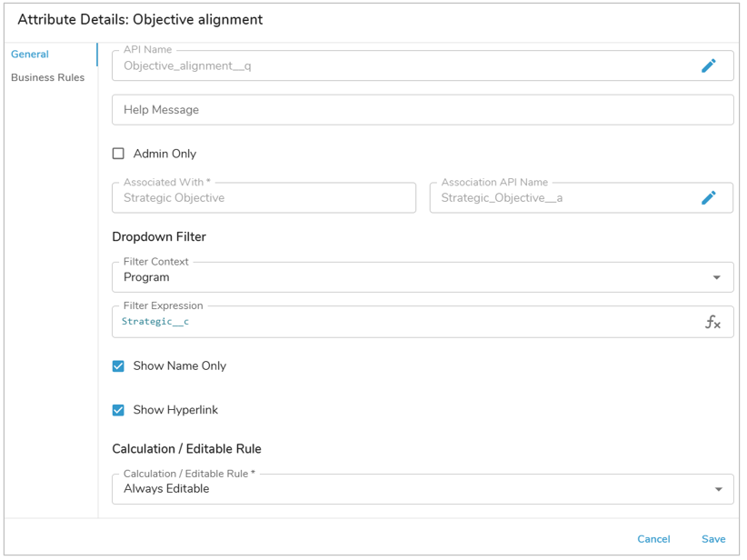Click the Associated With field
Viewport: 747px width, 560px height.
[x=264, y=197]
